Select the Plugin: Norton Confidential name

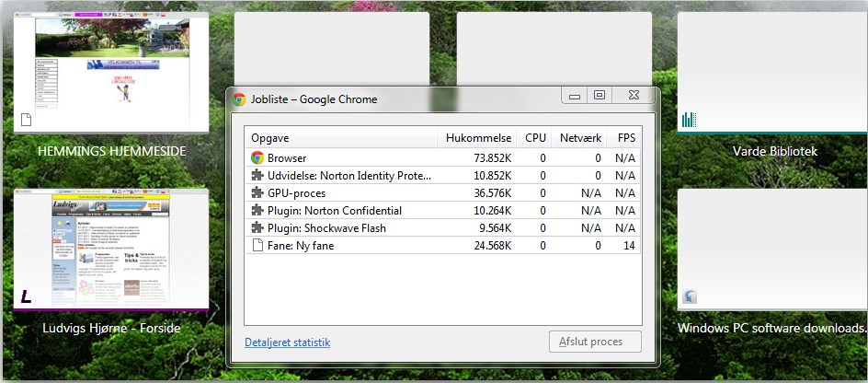(335, 211)
